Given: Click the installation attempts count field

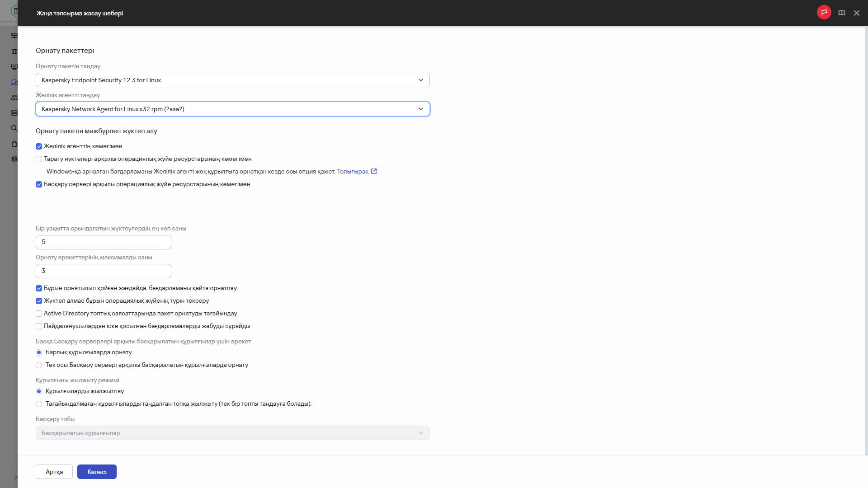Looking at the screenshot, I should 103,271.
